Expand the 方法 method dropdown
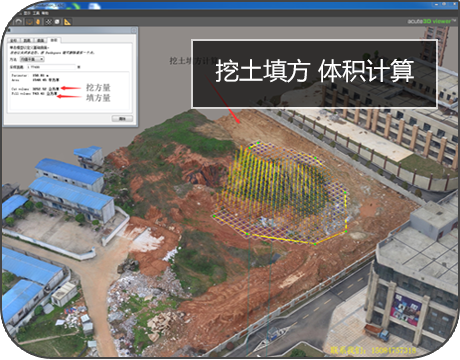Screen dimensions: 460x360 pos(32,59)
